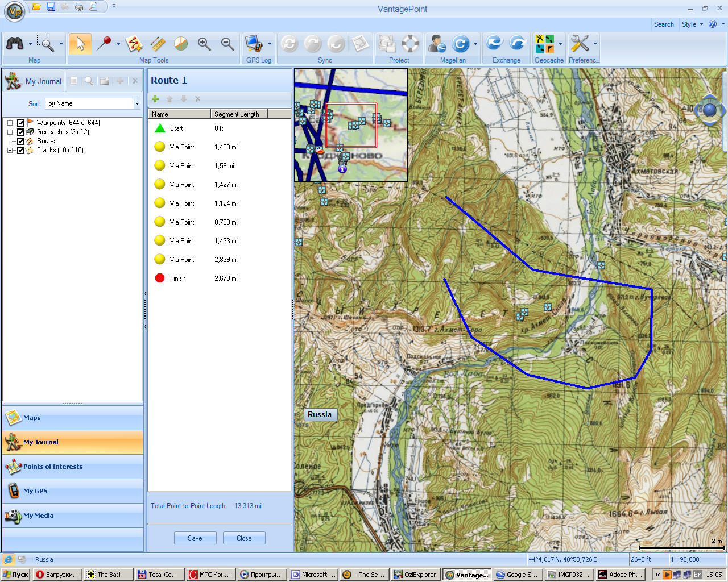Open OziExplorer from the taskbar
728x582 pixels.
tap(416, 575)
